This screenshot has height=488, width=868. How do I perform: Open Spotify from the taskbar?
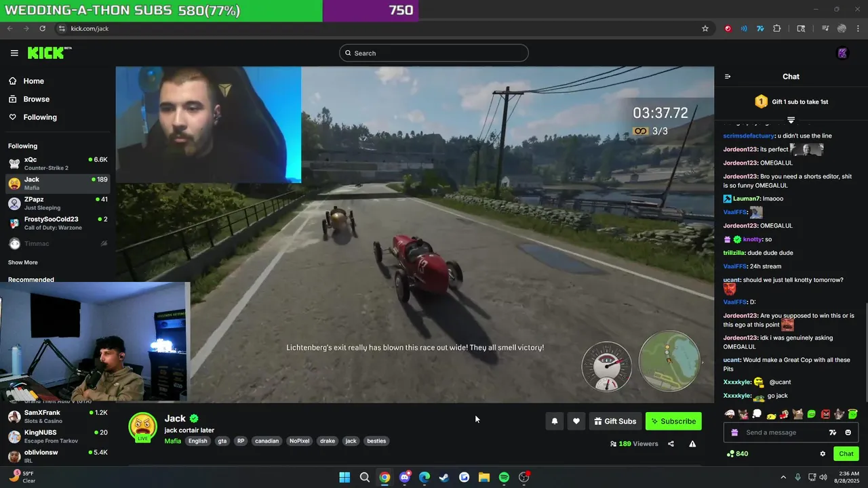504,477
